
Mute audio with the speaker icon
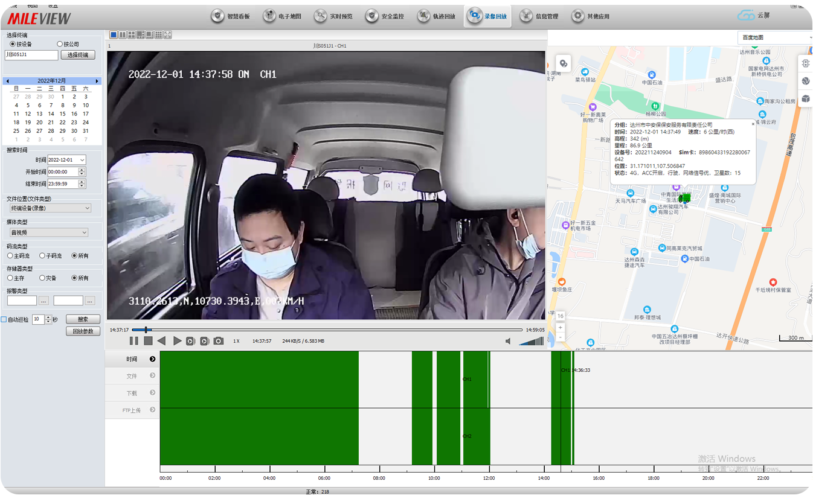pos(508,341)
